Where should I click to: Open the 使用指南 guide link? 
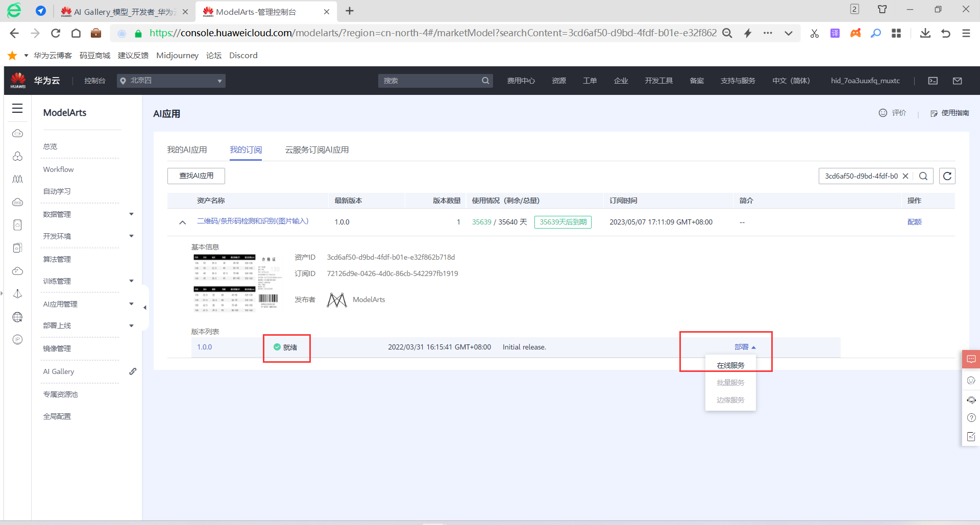(950, 113)
